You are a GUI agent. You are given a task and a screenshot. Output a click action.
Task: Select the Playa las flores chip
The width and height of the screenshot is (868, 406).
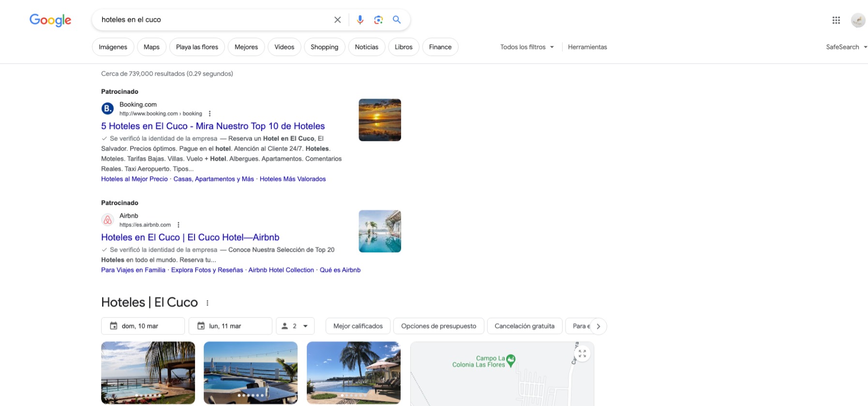coord(197,47)
